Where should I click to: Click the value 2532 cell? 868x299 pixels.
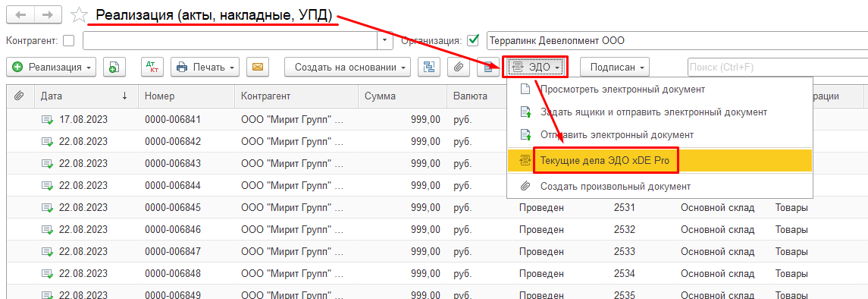pyautogui.click(x=625, y=229)
